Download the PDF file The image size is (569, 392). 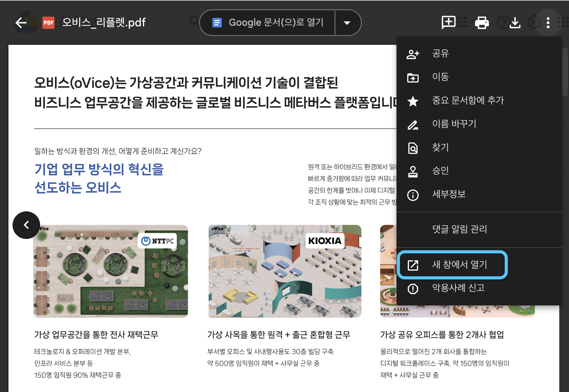(x=515, y=23)
